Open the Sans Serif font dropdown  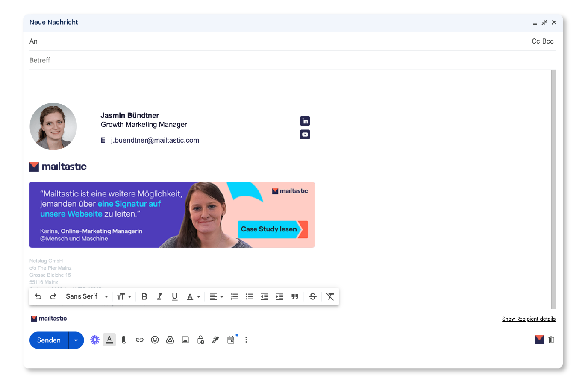[87, 296]
